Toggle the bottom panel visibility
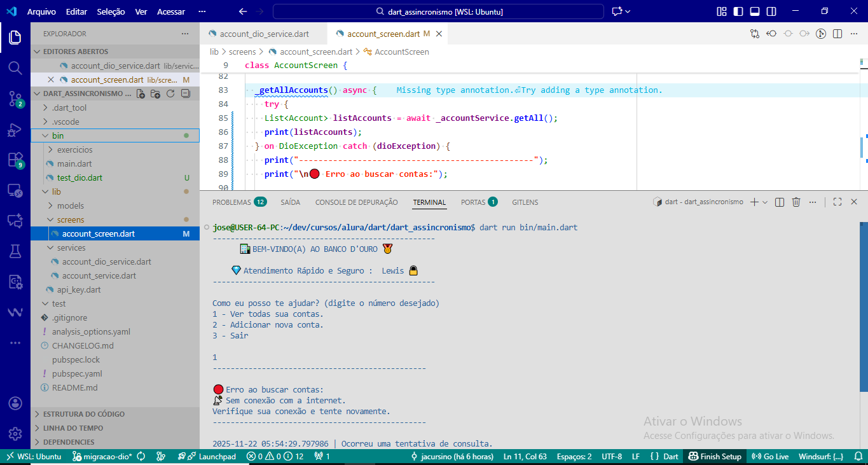This screenshot has height=465, width=868. 754,11
